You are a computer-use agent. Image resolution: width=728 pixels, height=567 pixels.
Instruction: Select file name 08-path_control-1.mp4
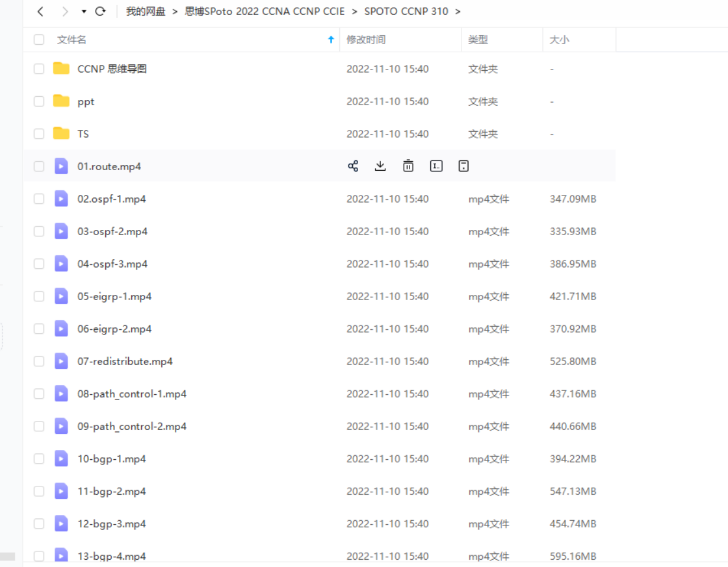click(x=132, y=394)
